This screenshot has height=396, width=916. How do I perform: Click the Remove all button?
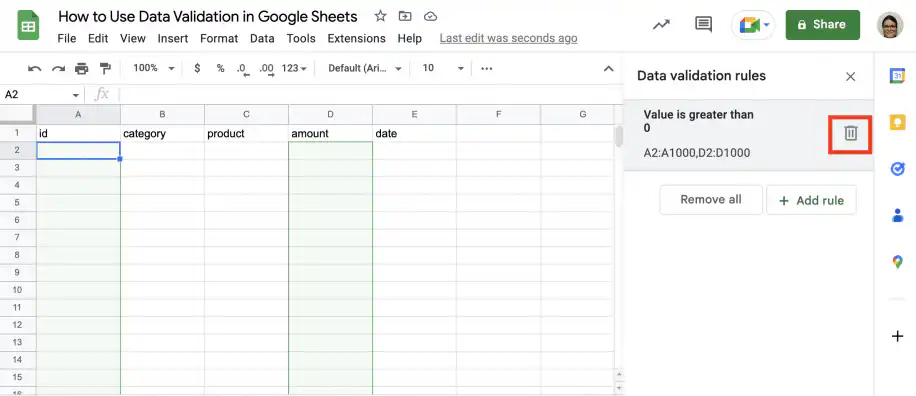711,200
